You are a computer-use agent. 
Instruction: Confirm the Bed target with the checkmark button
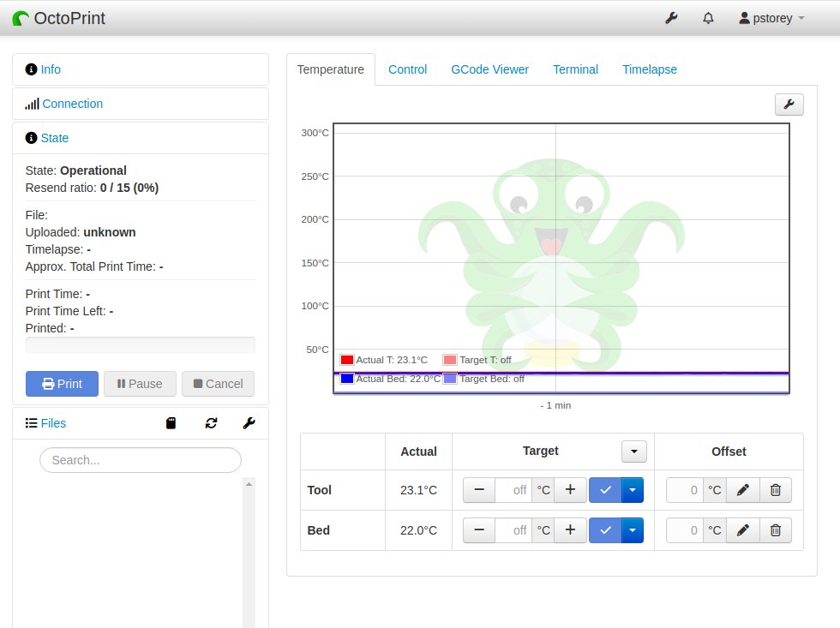tap(606, 530)
